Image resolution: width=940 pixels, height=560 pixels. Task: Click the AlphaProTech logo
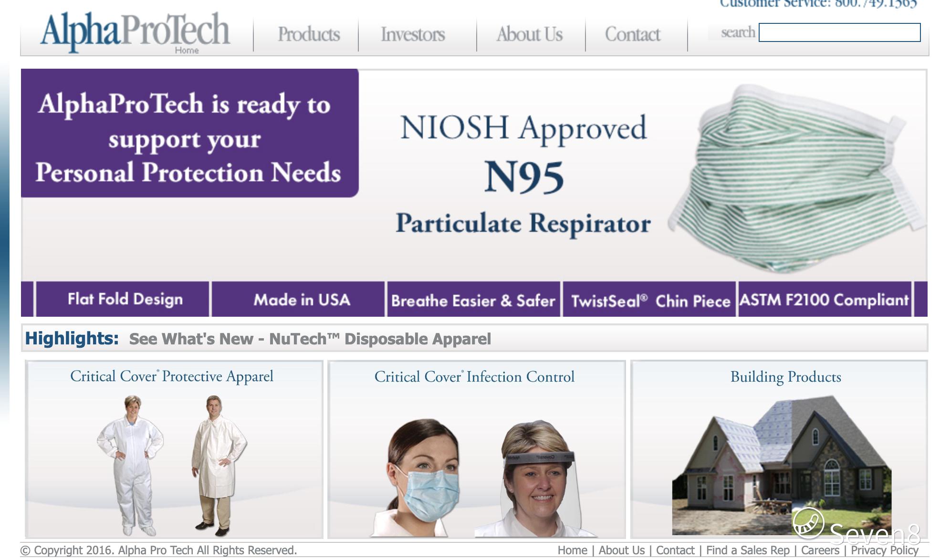click(x=135, y=31)
